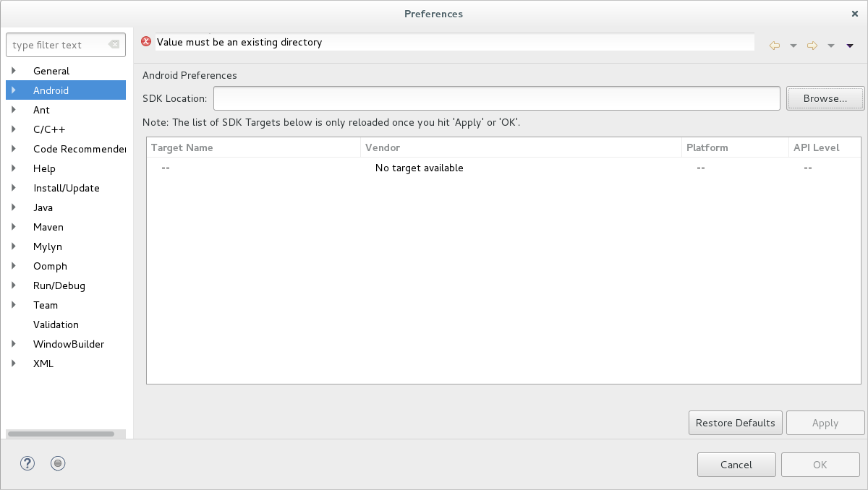Expand the Ant tree node
The height and width of the screenshot is (490, 868).
(x=14, y=110)
